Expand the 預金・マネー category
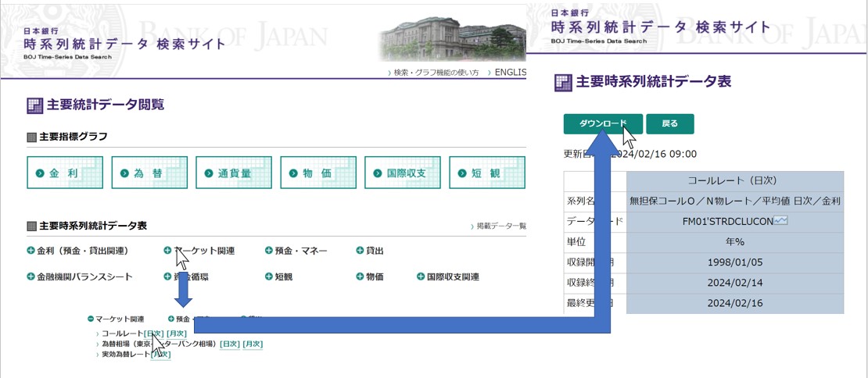 [x=269, y=251]
